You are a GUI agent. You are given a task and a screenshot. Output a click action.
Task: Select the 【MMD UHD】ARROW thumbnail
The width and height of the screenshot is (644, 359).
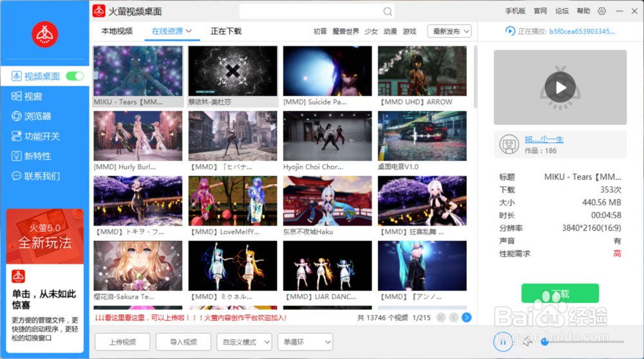coord(422,71)
